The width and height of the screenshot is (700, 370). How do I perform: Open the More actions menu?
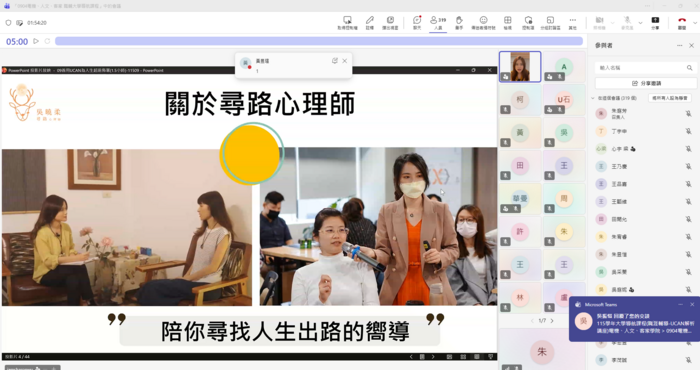572,22
